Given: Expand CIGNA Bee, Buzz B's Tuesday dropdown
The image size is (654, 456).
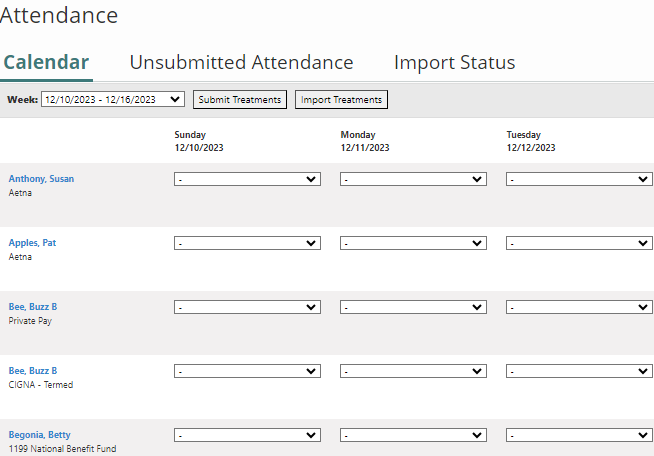Looking at the screenshot, I should point(579,371).
